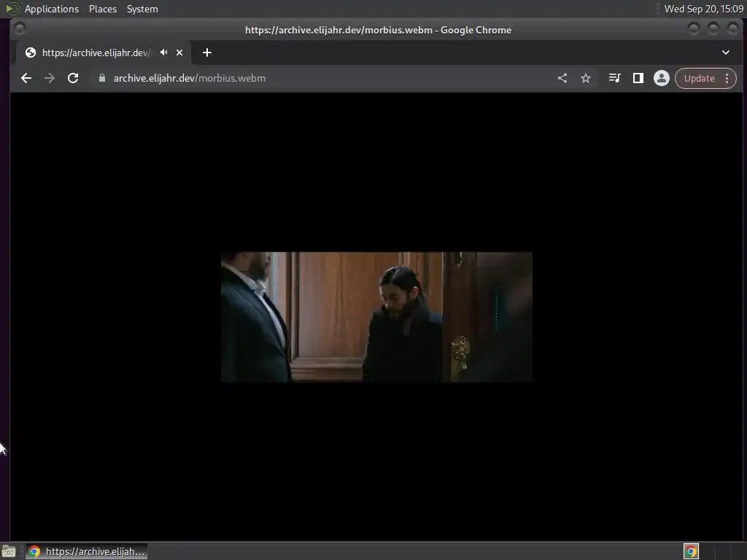
Task: Open a new tab with the plus button
Action: [206, 52]
